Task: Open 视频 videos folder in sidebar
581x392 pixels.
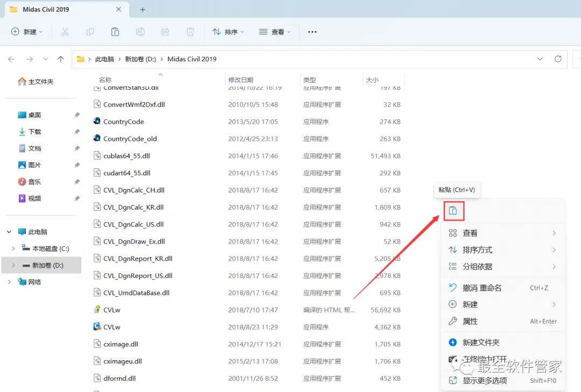Action: click(x=30, y=198)
